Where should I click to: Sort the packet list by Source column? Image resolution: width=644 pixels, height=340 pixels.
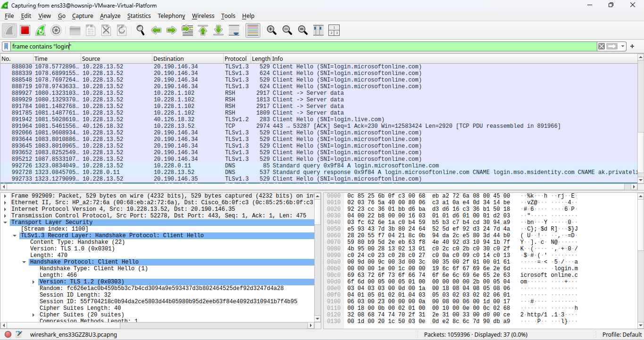[116, 58]
